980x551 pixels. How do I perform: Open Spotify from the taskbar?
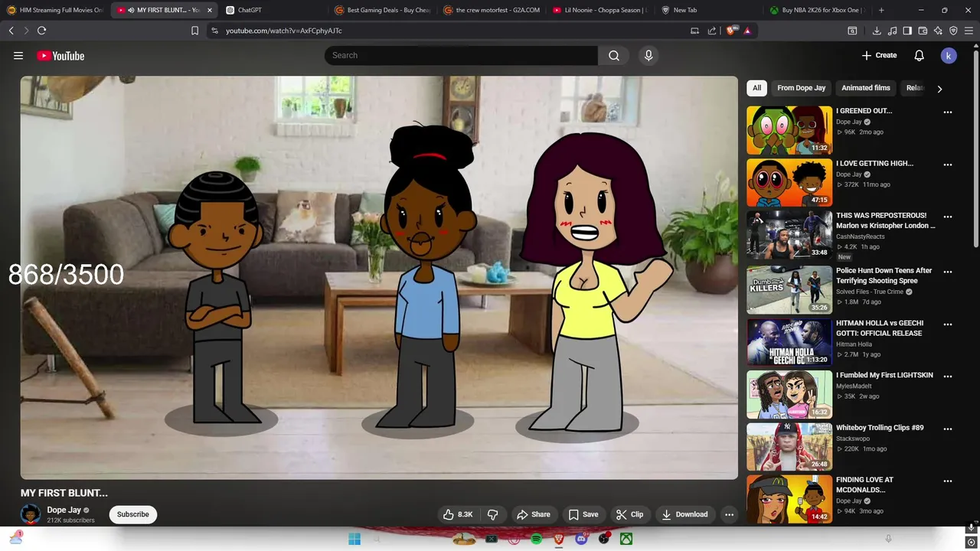coord(536,539)
